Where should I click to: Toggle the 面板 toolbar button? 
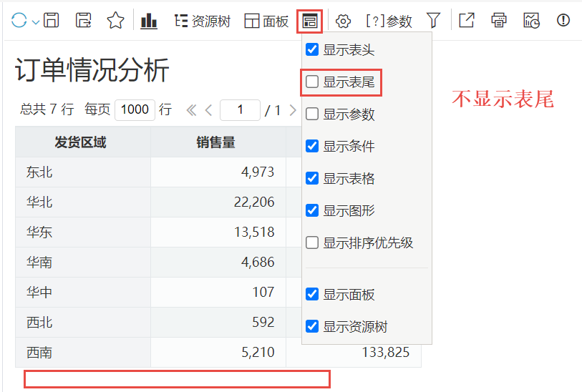point(266,21)
